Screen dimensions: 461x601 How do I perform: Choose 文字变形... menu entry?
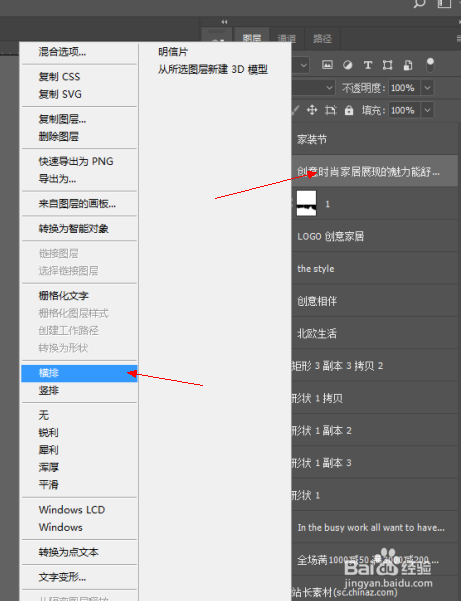pos(79,577)
